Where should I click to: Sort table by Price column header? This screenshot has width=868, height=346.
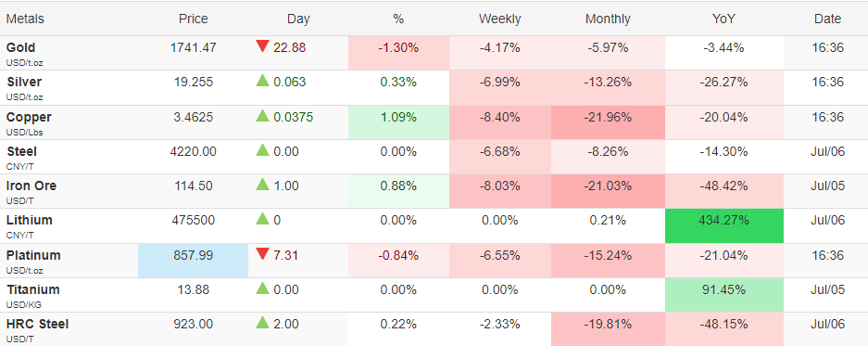[194, 19]
